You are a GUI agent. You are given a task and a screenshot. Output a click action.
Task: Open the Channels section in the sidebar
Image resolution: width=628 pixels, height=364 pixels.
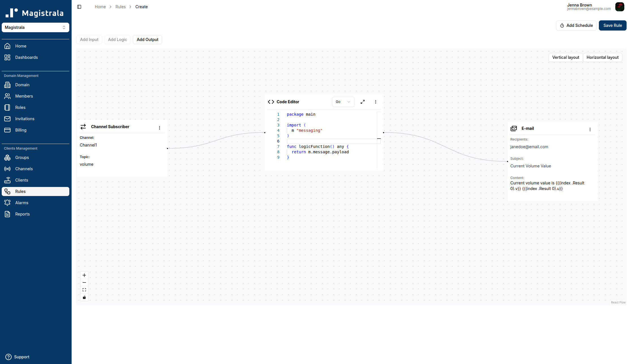24,169
